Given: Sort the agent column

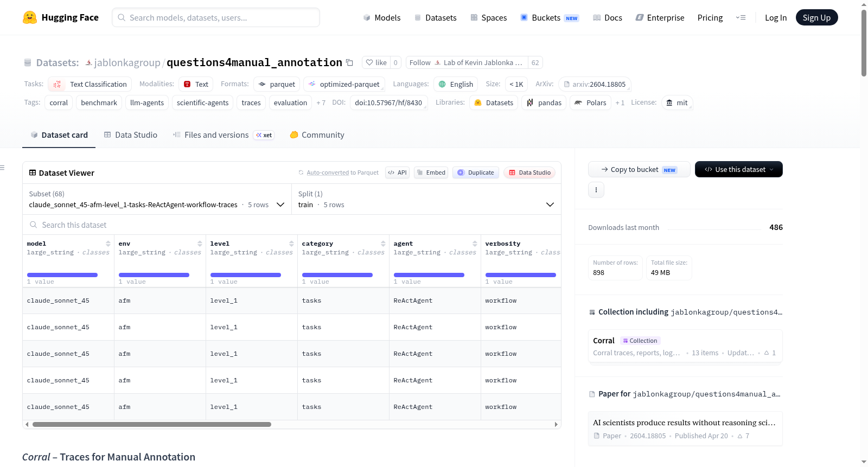Looking at the screenshot, I should (475, 244).
